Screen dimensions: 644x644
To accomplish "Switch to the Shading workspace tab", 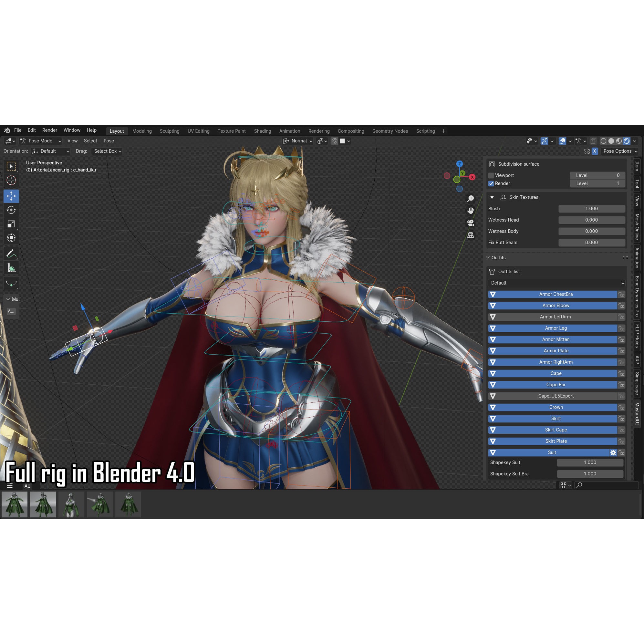I will pos(262,131).
